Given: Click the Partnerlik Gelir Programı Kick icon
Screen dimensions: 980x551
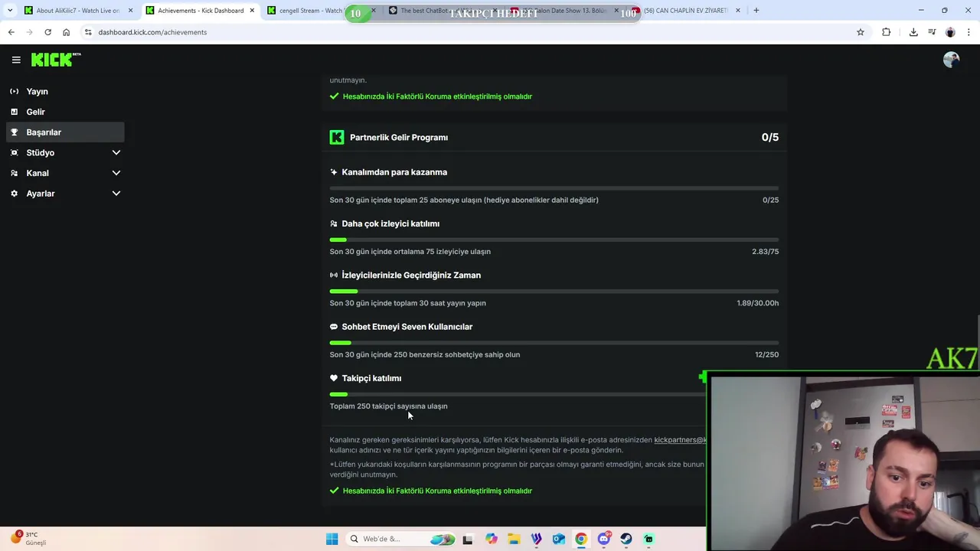Looking at the screenshot, I should (x=337, y=137).
